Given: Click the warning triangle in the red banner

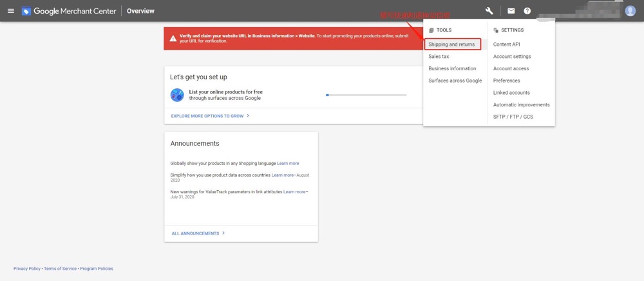Looking at the screenshot, I should point(173,39).
